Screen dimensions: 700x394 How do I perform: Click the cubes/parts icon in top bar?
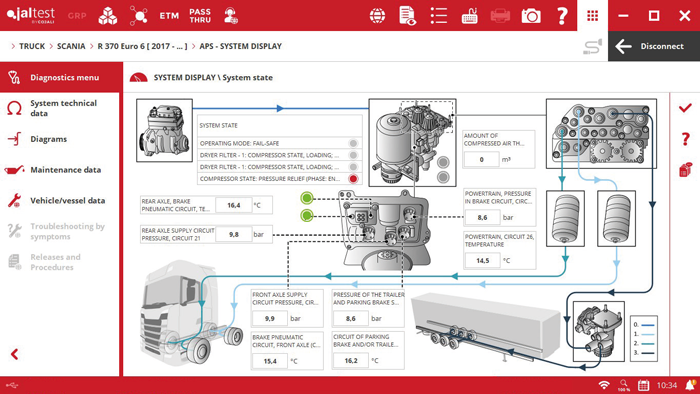tap(108, 16)
